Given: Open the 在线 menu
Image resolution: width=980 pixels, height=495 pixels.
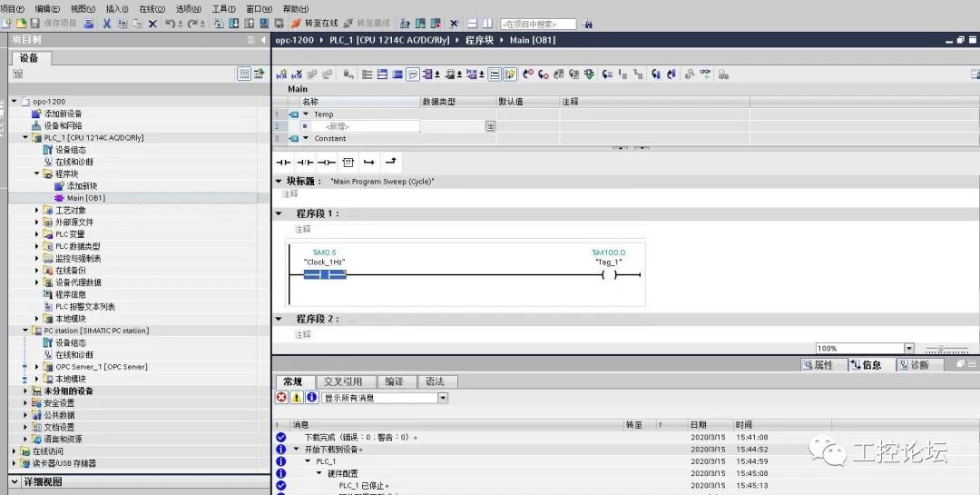Looking at the screenshot, I should (x=152, y=9).
